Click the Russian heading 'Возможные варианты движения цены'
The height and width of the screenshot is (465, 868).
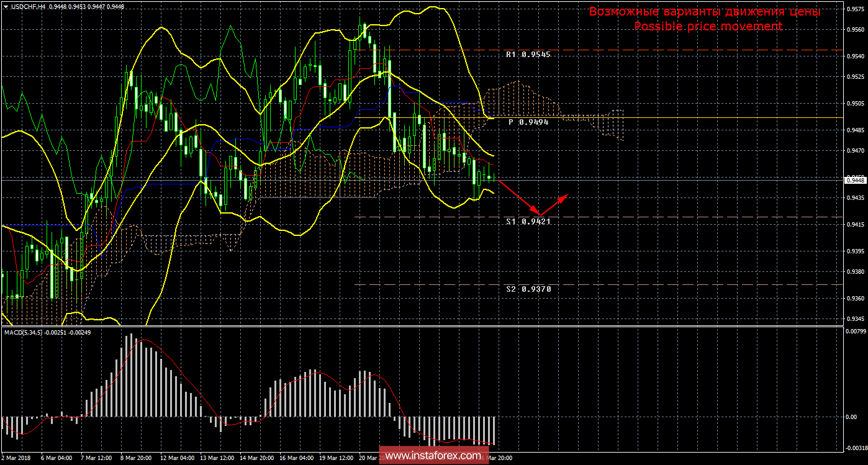705,12
